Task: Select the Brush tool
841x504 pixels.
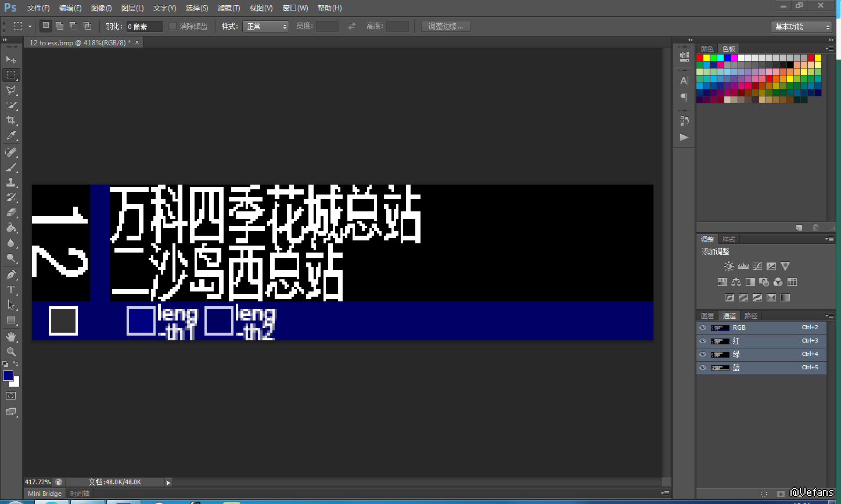Action: coord(11,167)
